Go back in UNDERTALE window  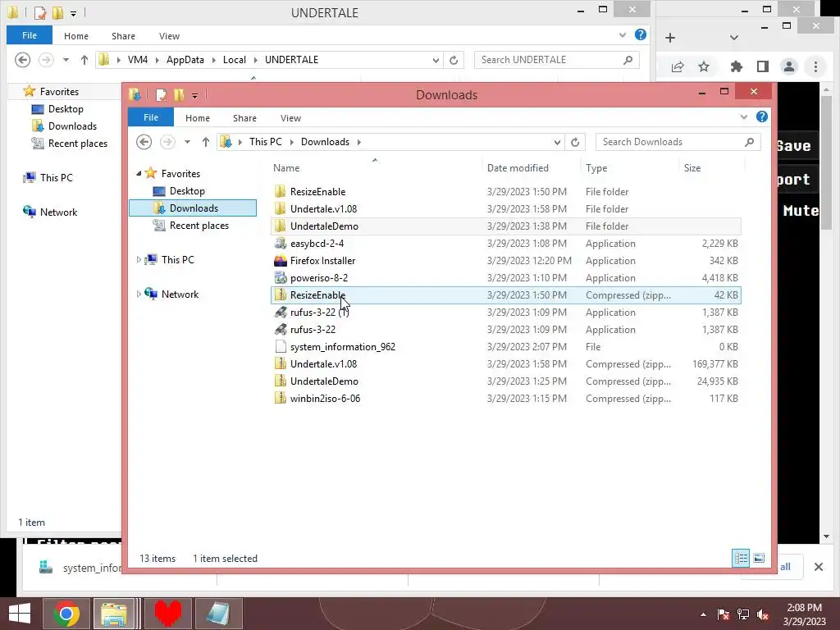click(22, 59)
